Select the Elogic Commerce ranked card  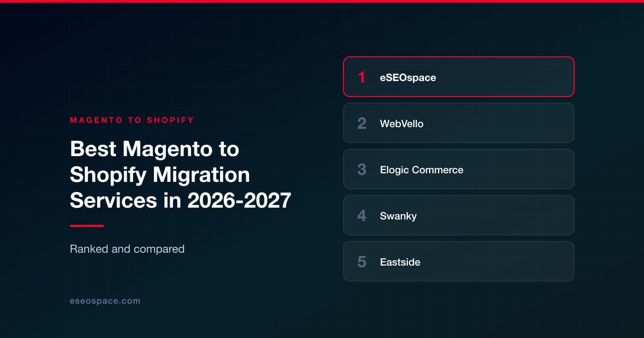pyautogui.click(x=459, y=169)
